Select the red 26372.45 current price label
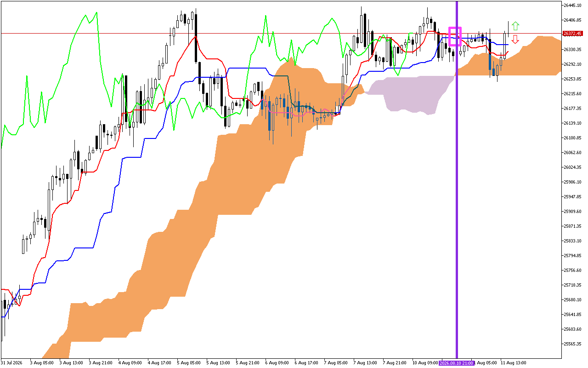The height and width of the screenshot is (368, 588). (x=573, y=34)
